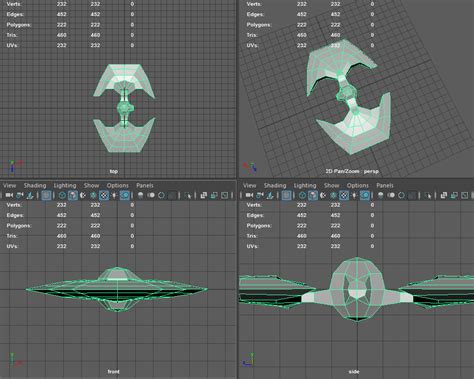The width and height of the screenshot is (474, 379).
Task: Click Use Default Material in side panel toolbar
Action: pyautogui.click(x=323, y=195)
